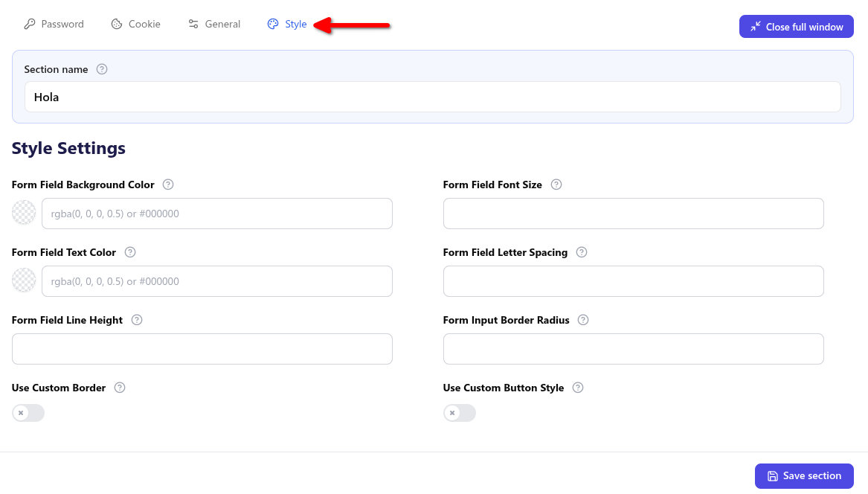Toggle the Use Custom Border switch
Image resolution: width=868 pixels, height=494 pixels.
(x=28, y=413)
